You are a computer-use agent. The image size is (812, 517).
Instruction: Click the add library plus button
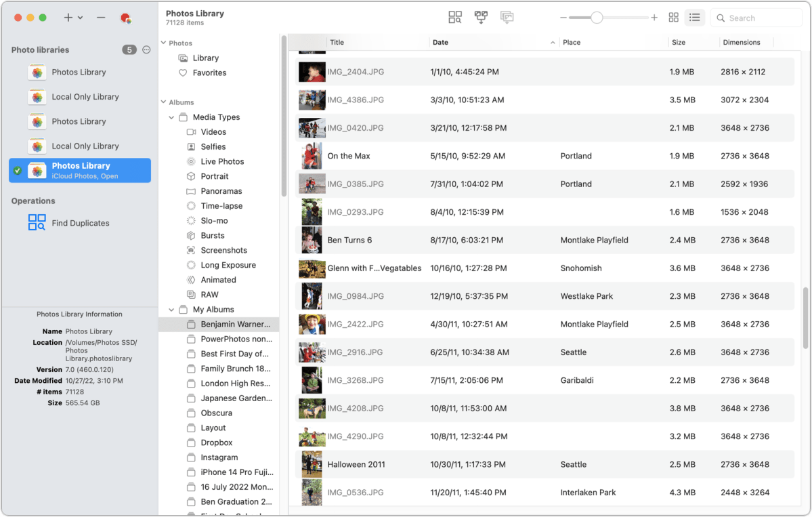[68, 18]
